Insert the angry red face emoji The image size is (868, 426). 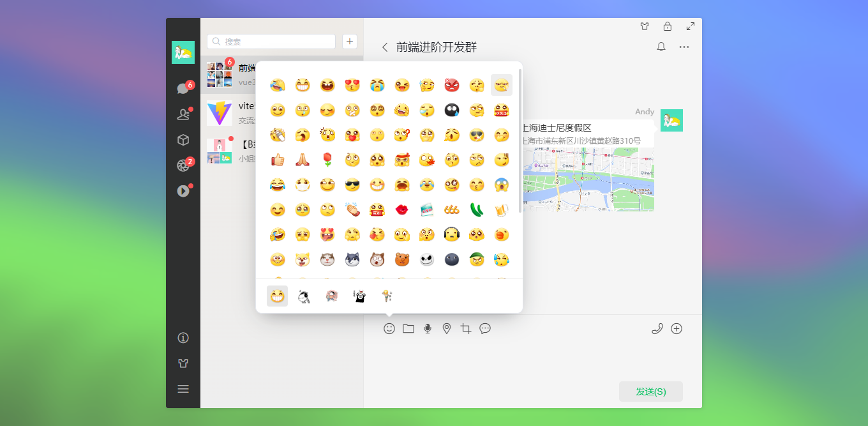coord(452,85)
